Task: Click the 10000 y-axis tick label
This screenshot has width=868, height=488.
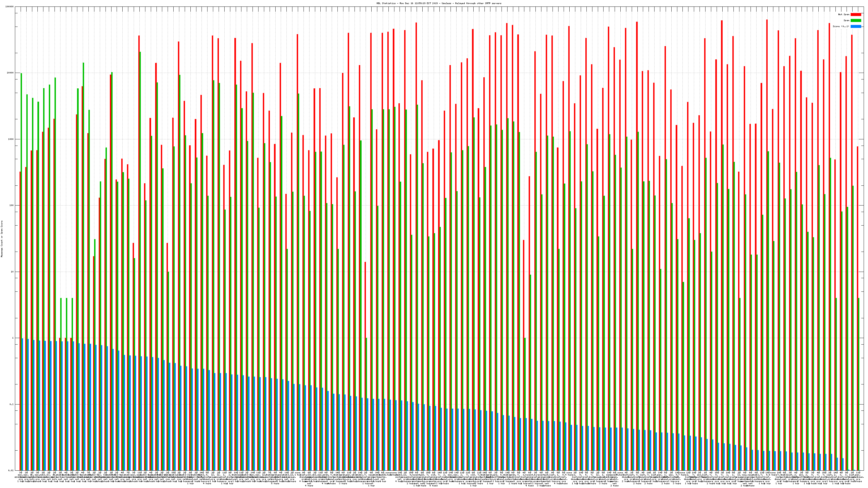Action: [x=11, y=73]
